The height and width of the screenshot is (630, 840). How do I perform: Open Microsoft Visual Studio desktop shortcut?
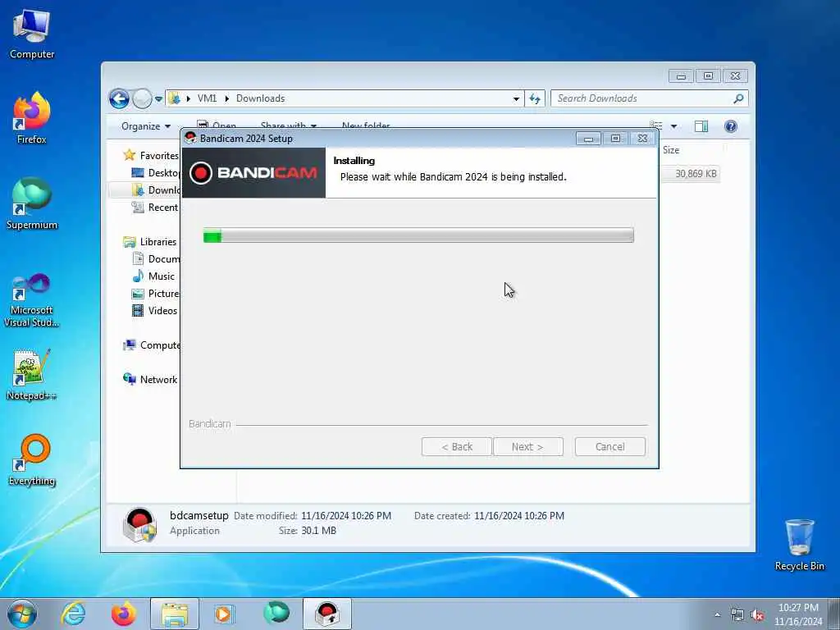[x=32, y=300]
